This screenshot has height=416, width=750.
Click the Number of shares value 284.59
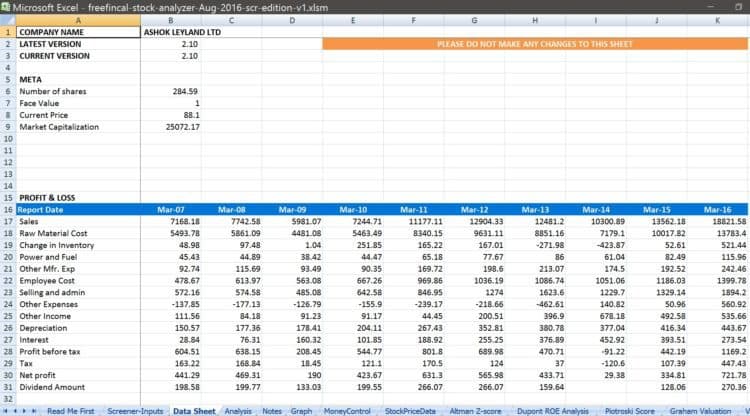click(x=171, y=91)
